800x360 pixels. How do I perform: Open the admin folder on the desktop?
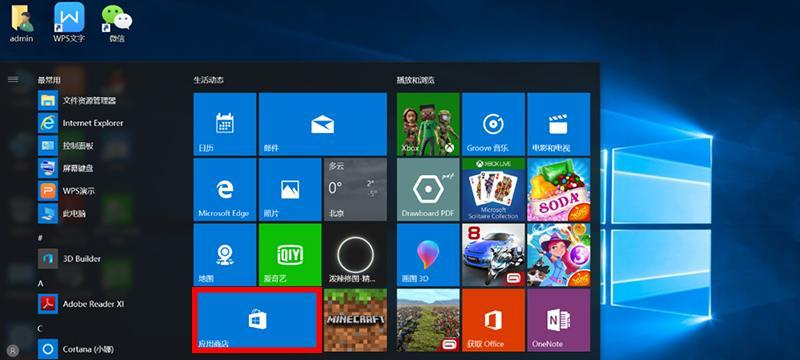point(21,24)
